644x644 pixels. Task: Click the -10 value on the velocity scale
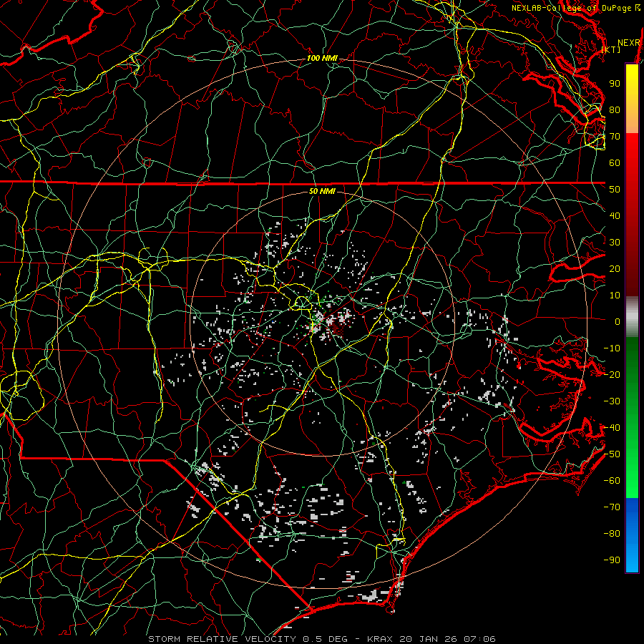(612, 348)
